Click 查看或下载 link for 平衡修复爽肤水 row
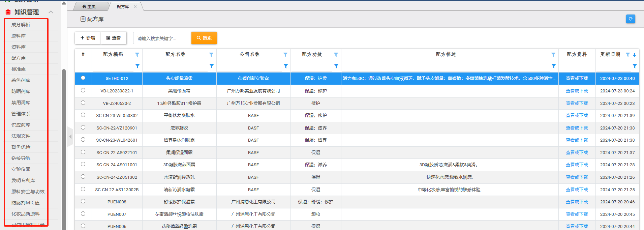 point(577,115)
